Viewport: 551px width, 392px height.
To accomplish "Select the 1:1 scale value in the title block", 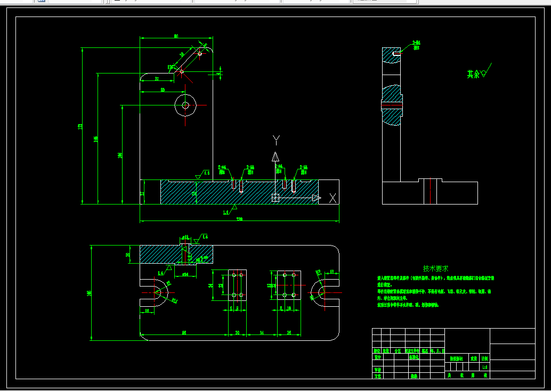I will point(485,367).
